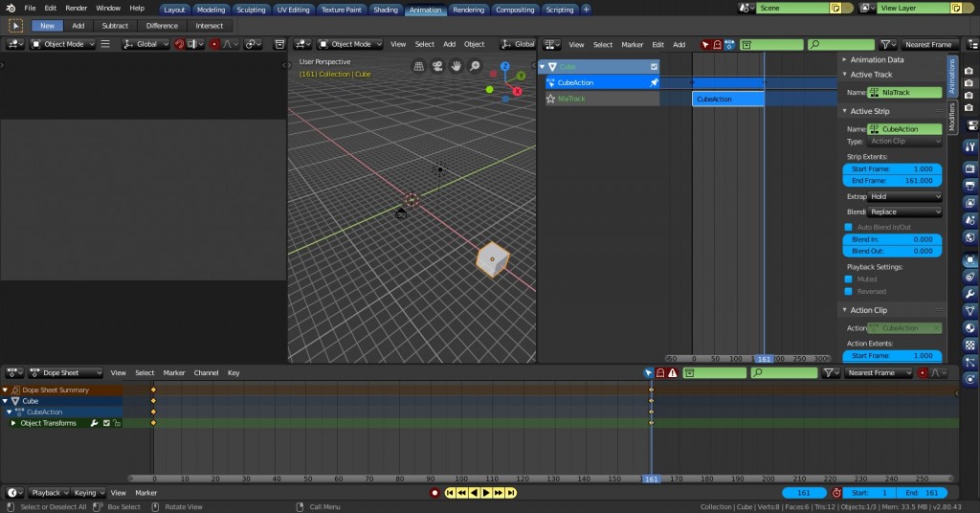Click the pin icon on the CubeAction row
The image size is (980, 513).
tap(654, 82)
